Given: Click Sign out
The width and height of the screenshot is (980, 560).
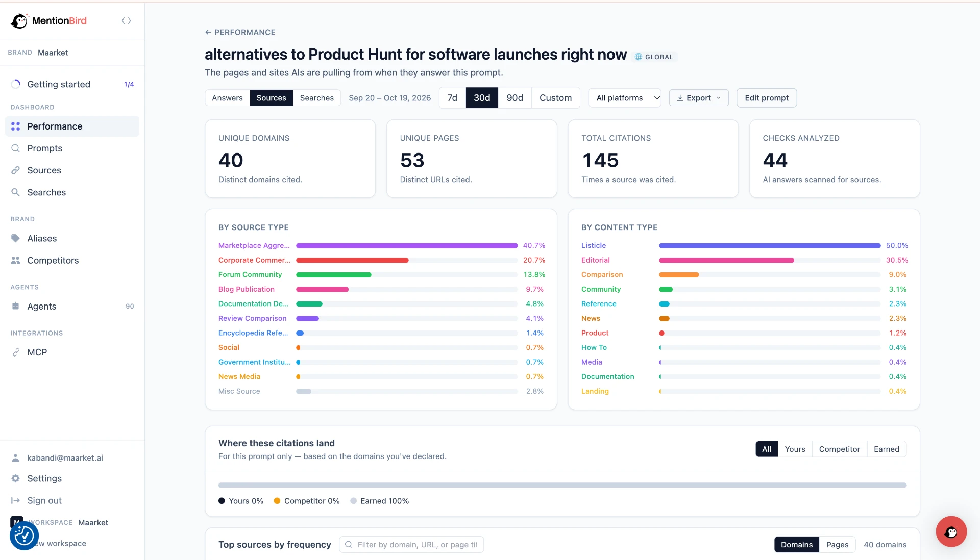Looking at the screenshot, I should (72, 501).
